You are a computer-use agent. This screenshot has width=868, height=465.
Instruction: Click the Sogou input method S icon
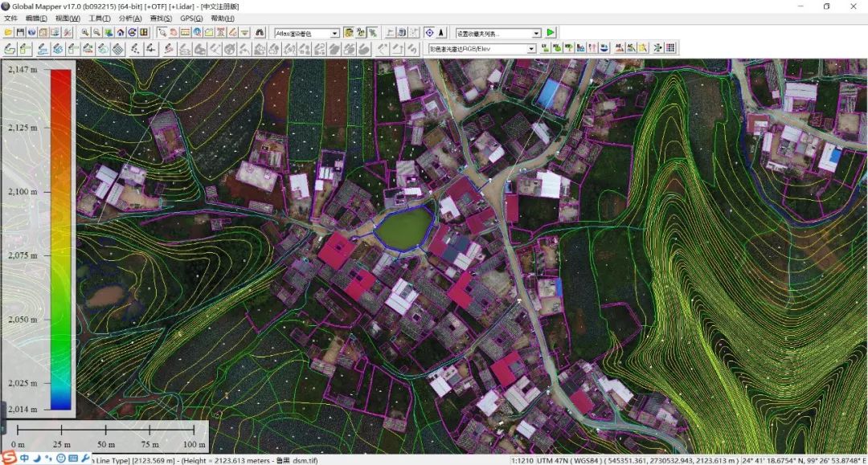(9, 458)
